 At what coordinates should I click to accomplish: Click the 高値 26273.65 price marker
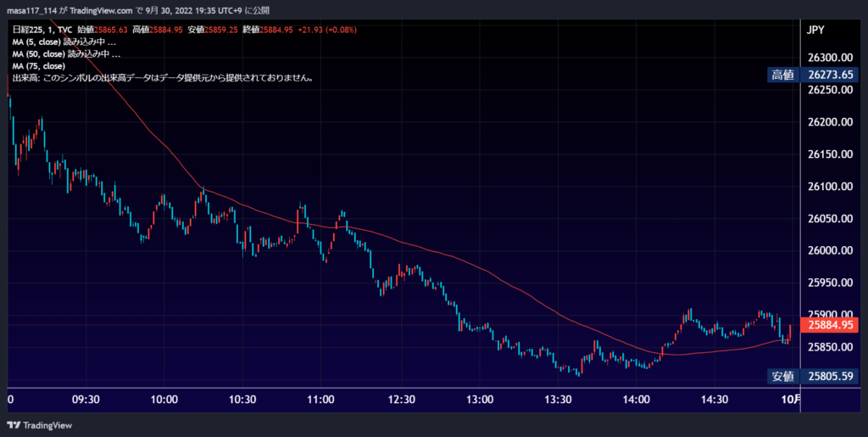[813, 75]
